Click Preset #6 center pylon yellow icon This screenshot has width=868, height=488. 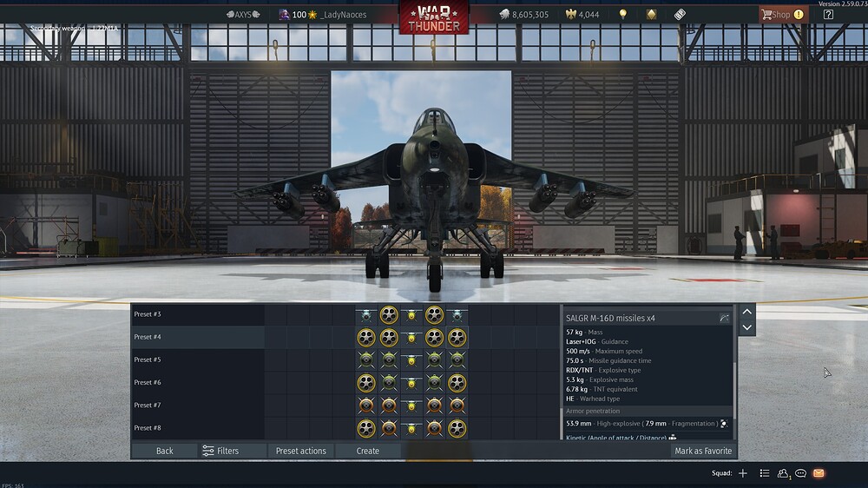pos(411,383)
